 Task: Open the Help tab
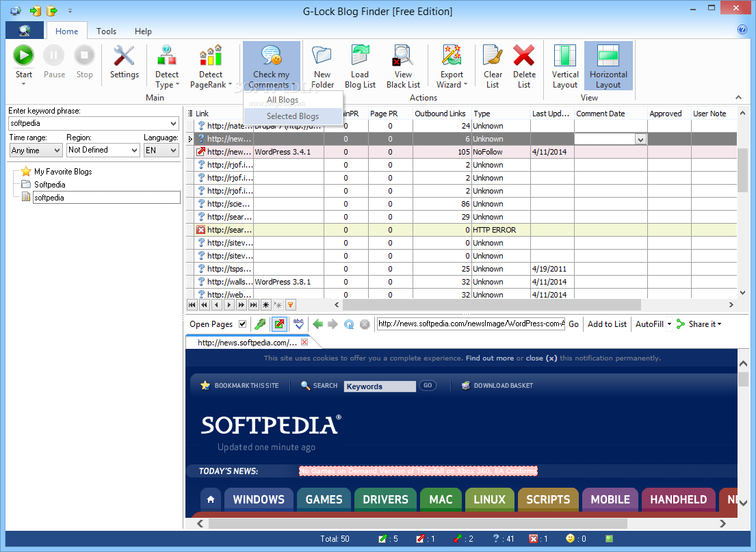click(143, 31)
